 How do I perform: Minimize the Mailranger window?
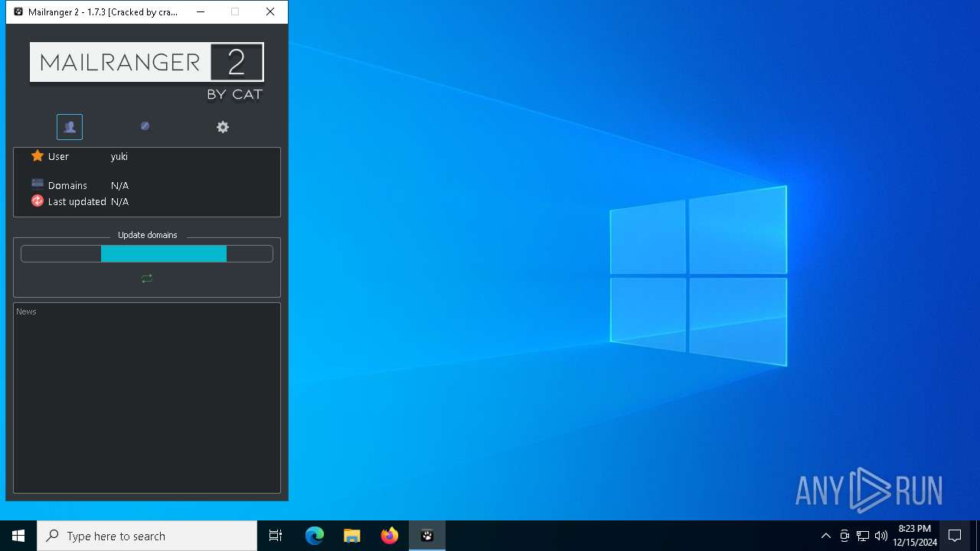pos(201,12)
